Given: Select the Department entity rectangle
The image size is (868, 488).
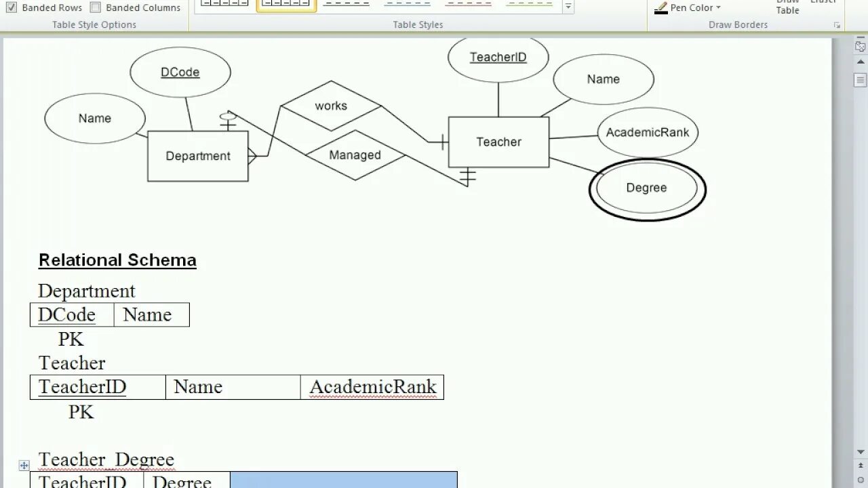Looking at the screenshot, I should 198,156.
